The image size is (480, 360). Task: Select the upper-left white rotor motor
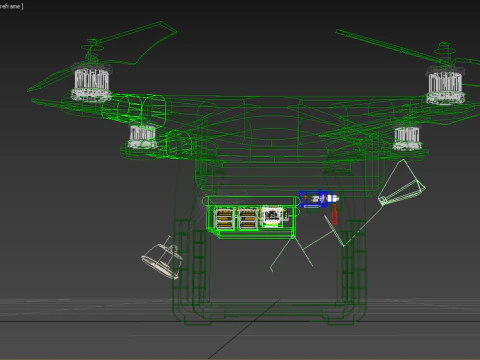coord(91,83)
